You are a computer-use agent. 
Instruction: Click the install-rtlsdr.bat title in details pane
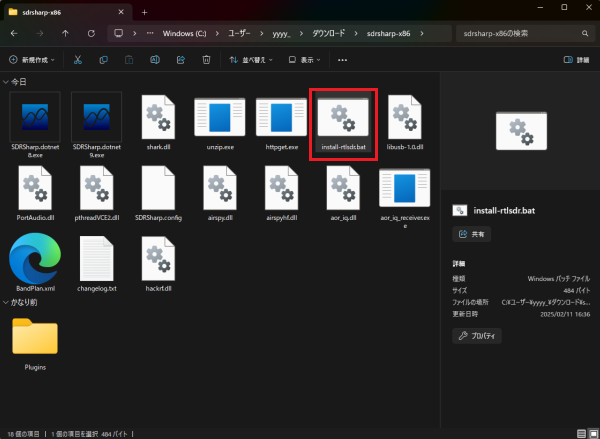[504, 211]
